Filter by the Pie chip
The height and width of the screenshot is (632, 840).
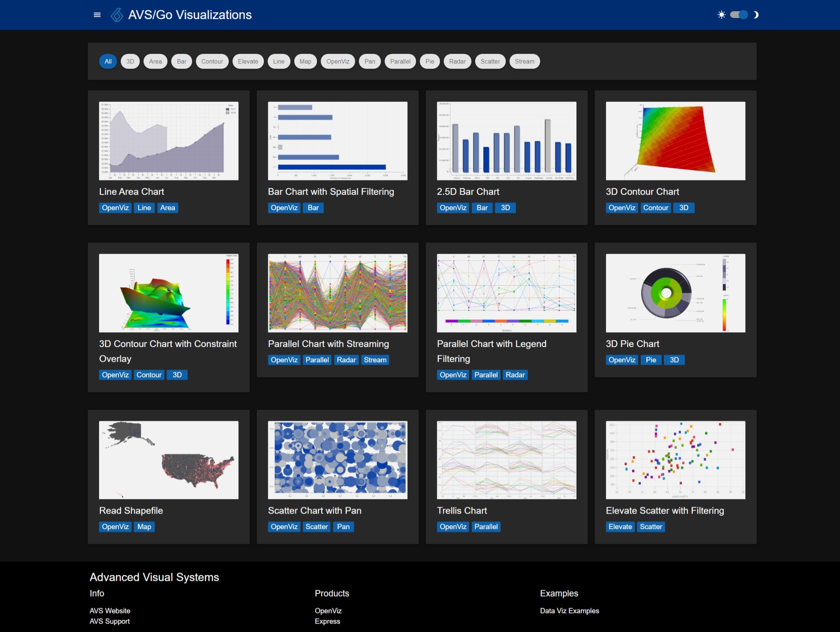[430, 61]
